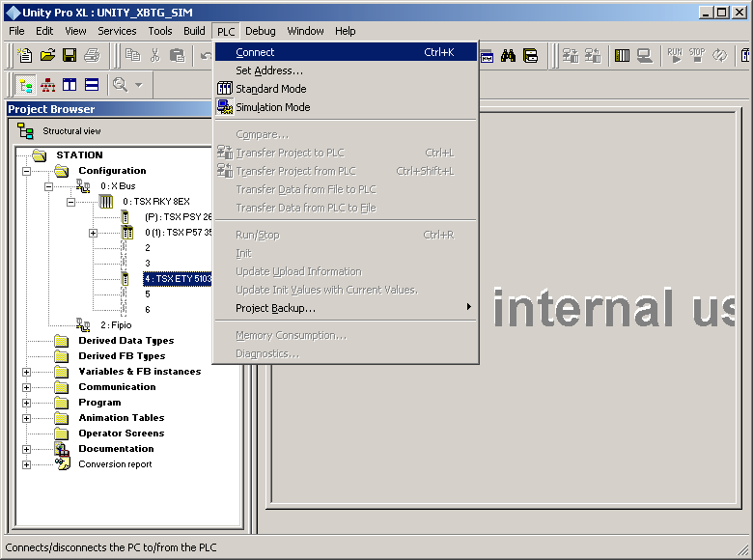Expand the Animation Tables folder
The image size is (753, 560).
(26, 418)
